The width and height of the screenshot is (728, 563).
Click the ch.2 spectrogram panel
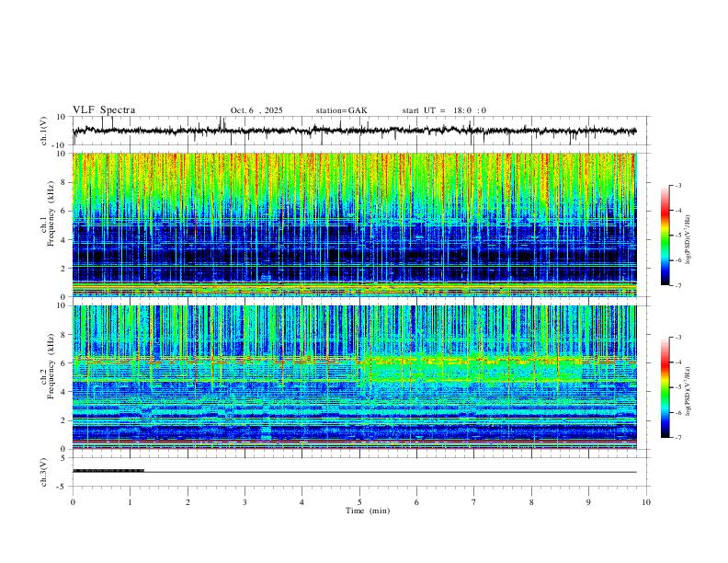354,377
